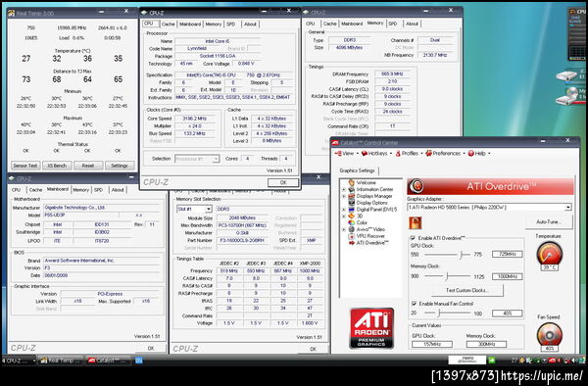The image size is (588, 386).
Task: Click OK in the SPD CPU-Z window
Action: point(314,349)
